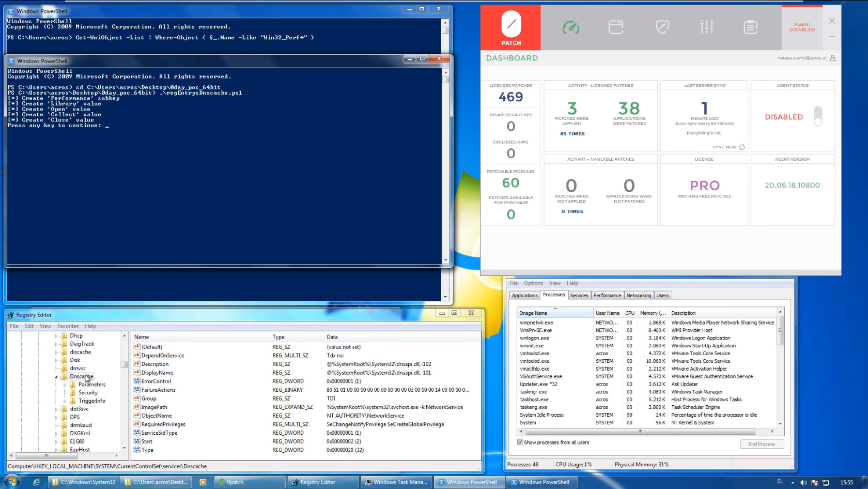Toggle the 0patch agent status switch
868x489 pixels.
[x=818, y=116]
